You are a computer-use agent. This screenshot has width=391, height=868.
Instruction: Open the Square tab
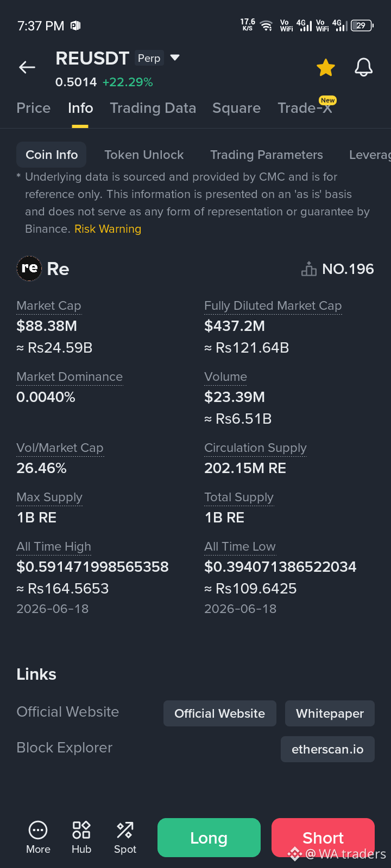pyautogui.click(x=237, y=108)
